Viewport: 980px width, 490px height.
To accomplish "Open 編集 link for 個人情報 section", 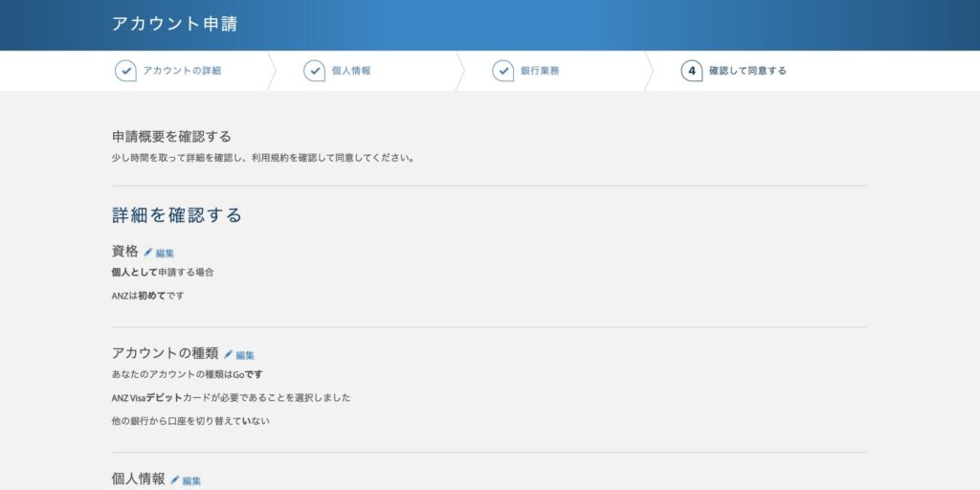I will (191, 480).
